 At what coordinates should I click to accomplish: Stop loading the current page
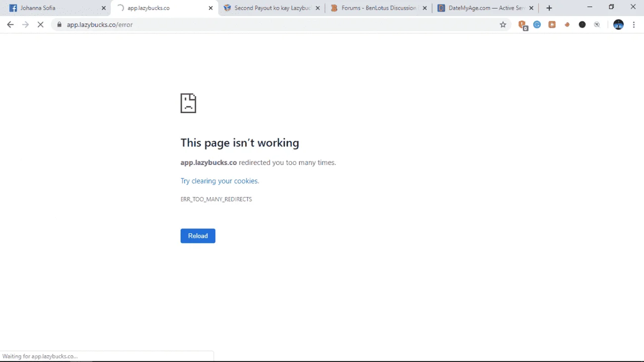(40, 25)
